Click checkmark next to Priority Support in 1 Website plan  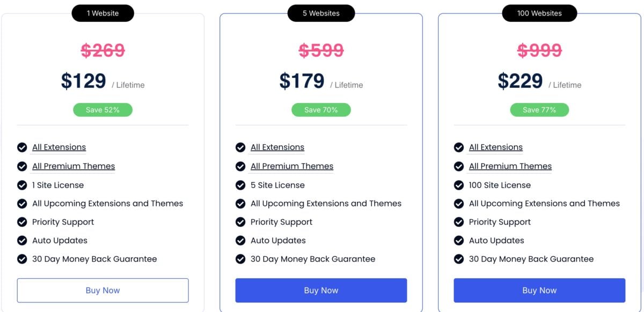click(x=22, y=222)
